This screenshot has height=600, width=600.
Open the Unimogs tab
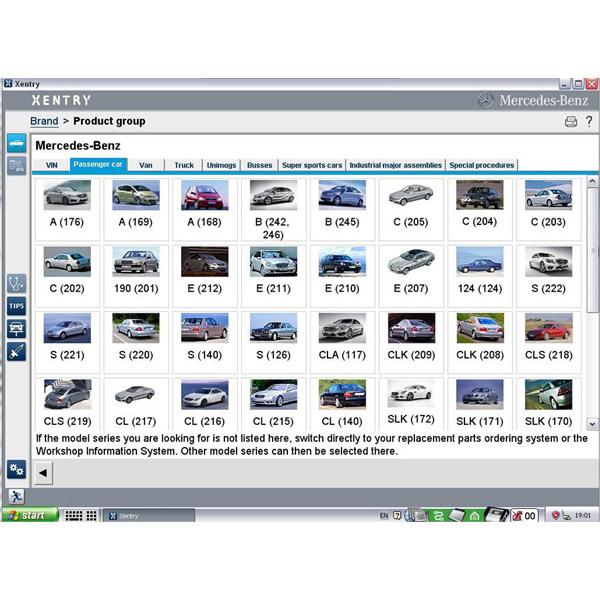pos(221,165)
